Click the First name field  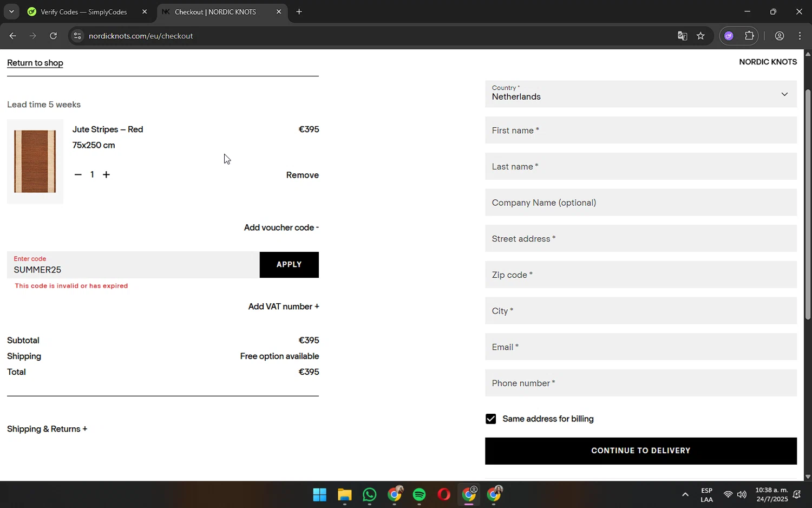click(x=641, y=131)
